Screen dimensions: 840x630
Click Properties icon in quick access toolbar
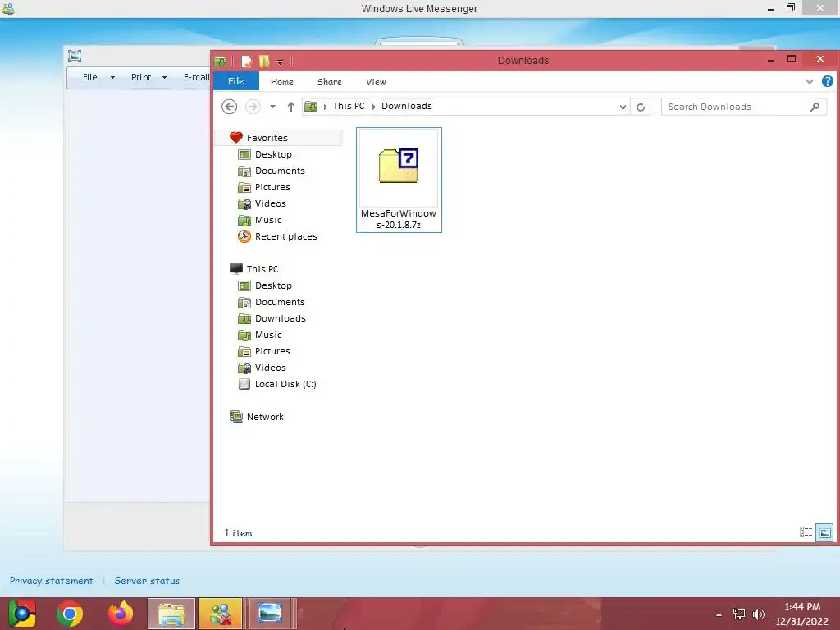(246, 61)
